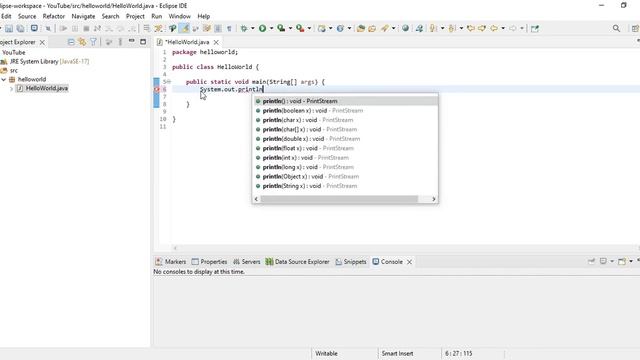Screen dimensions: 640x360
Task: Click the Previous Annotation toolbar icon
Action: click(452, 28)
